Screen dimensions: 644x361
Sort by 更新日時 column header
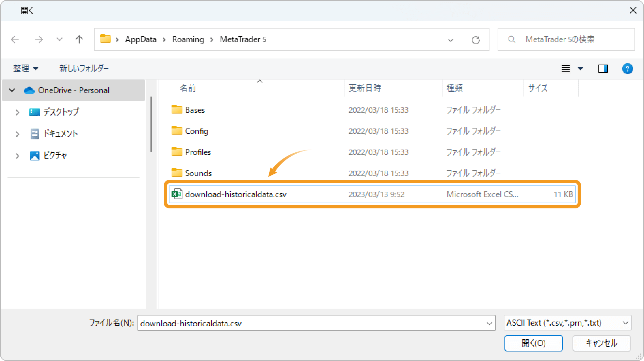[365, 88]
